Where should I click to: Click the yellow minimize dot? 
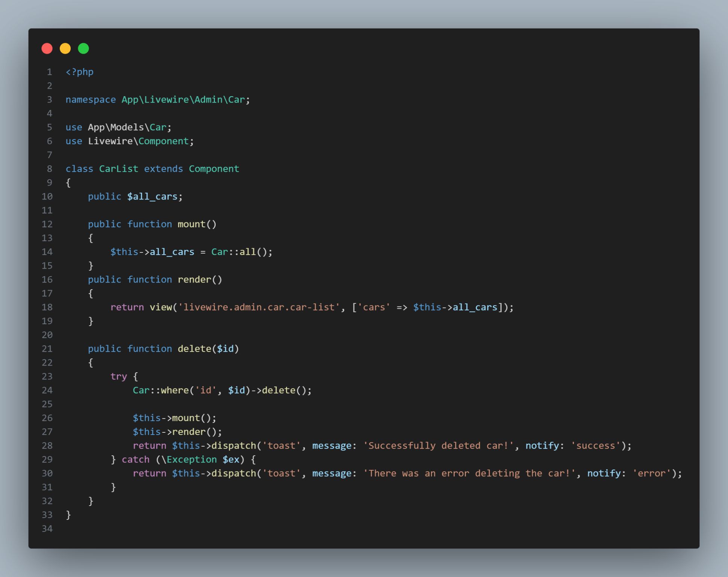[x=65, y=48]
